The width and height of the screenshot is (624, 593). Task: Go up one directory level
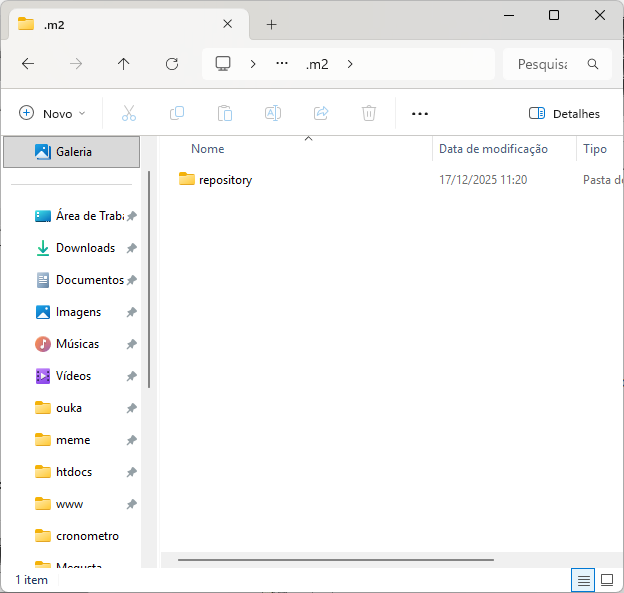124,64
